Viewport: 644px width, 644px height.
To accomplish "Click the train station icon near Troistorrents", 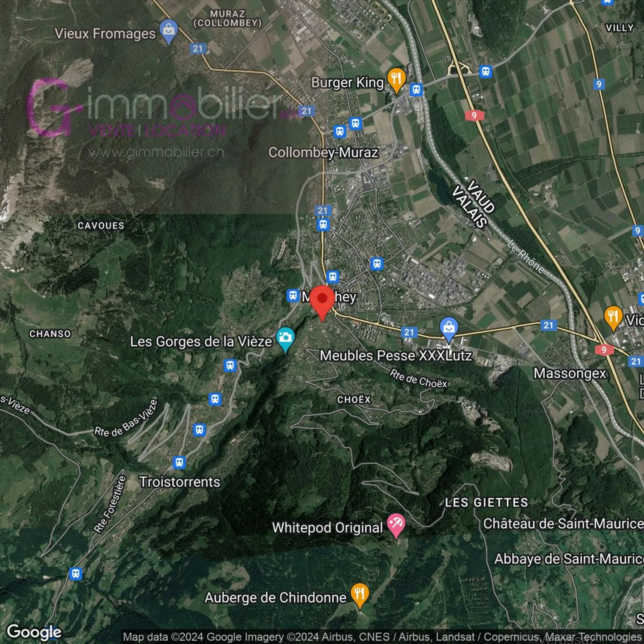I will click(x=178, y=462).
